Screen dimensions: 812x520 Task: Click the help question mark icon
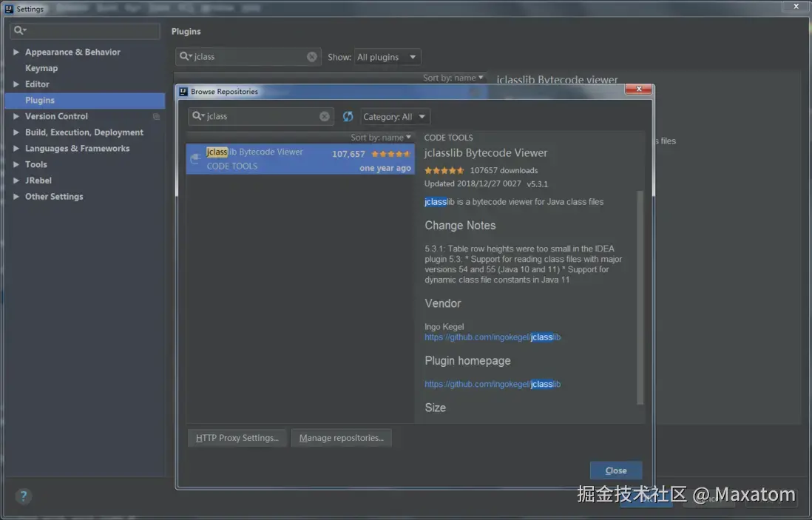[x=24, y=496]
